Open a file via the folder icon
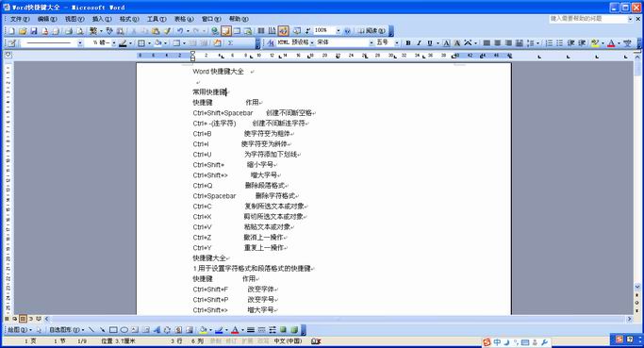 tap(23, 31)
